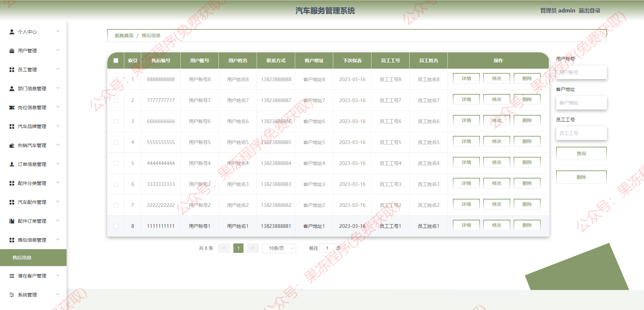Select the 售后信息 submenu item
This screenshot has height=310, width=644.
(x=33, y=258)
